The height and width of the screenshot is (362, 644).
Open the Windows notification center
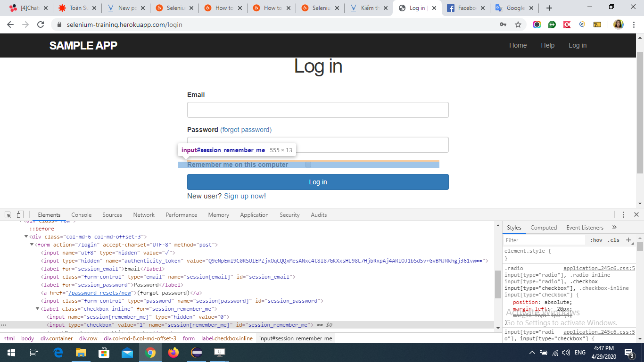tap(629, 353)
